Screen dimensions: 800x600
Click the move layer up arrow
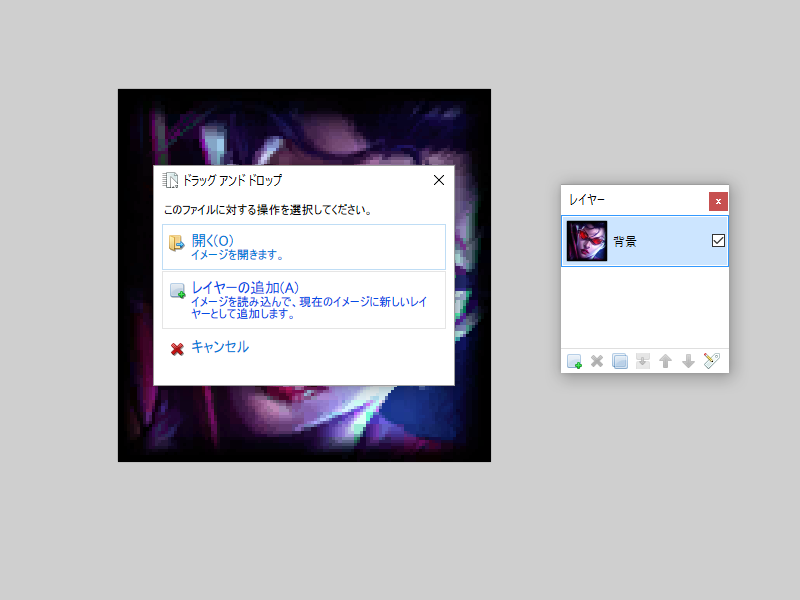click(665, 361)
